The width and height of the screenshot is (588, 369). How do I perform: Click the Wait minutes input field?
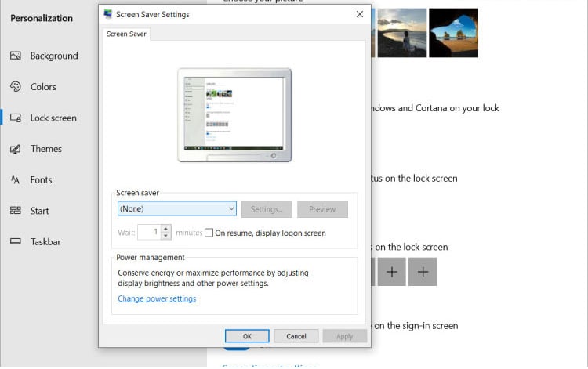click(149, 233)
